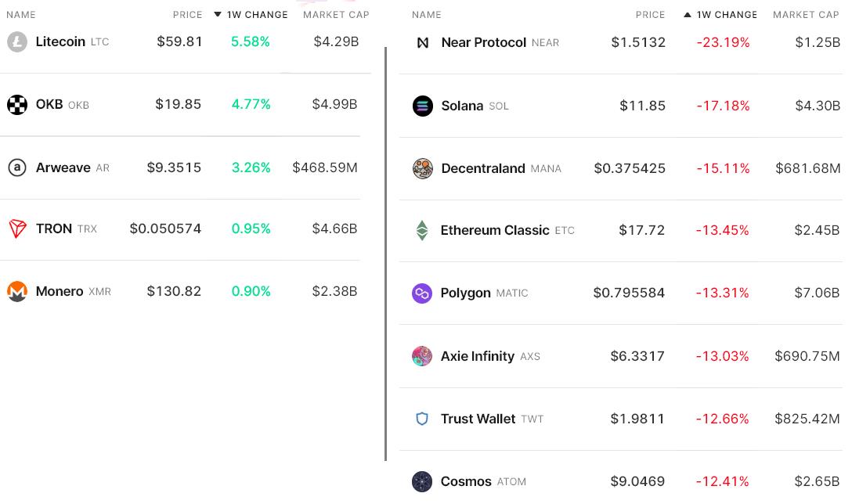
Task: Click the Litecoin coin icon
Action: [17, 41]
